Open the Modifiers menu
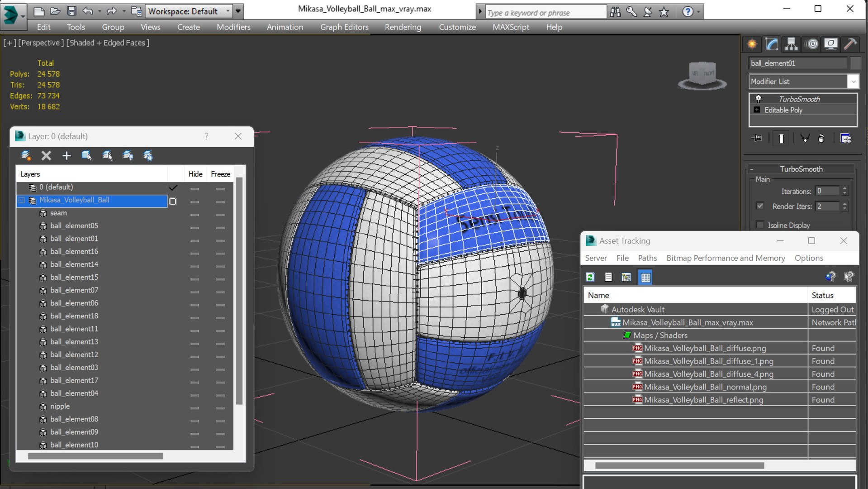This screenshot has width=868, height=489. point(233,27)
